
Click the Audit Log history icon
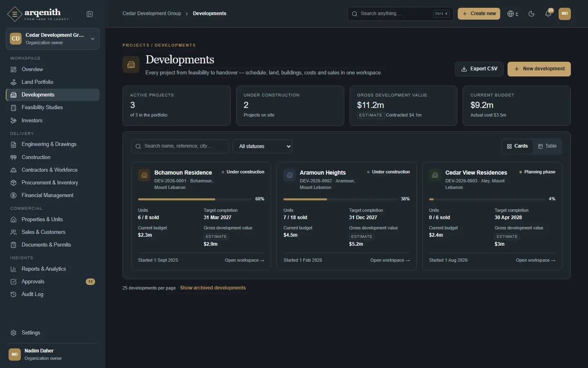click(13, 294)
